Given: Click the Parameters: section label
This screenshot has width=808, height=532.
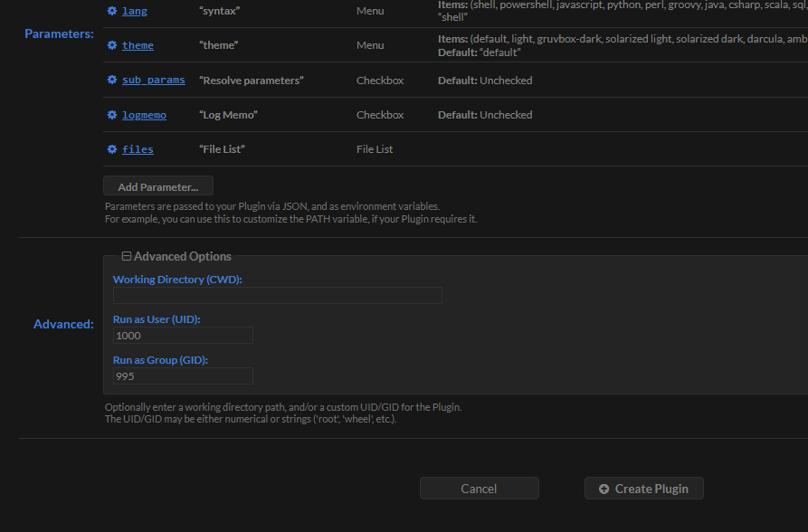Looking at the screenshot, I should [59, 34].
